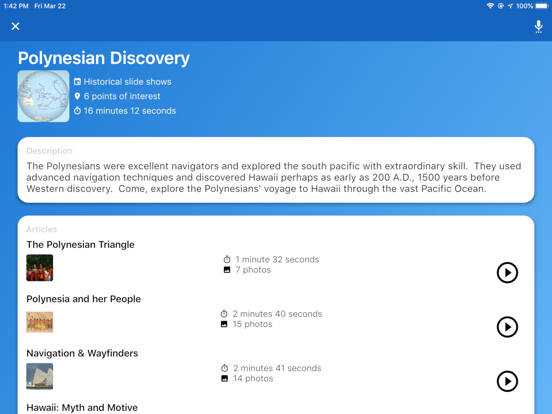The image size is (552, 414).
Task: Play Navigation & Wayfinders article
Action: tap(507, 381)
